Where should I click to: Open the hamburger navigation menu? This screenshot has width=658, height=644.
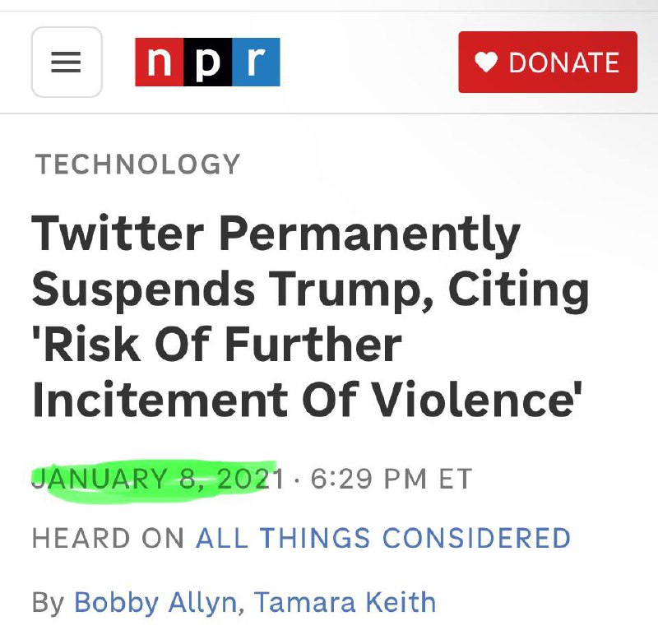(x=67, y=62)
